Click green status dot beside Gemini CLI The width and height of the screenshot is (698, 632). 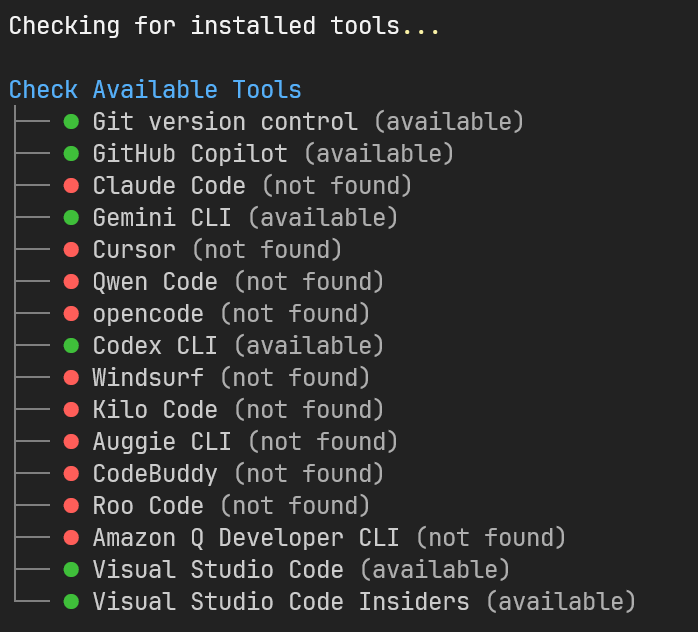coord(71,218)
